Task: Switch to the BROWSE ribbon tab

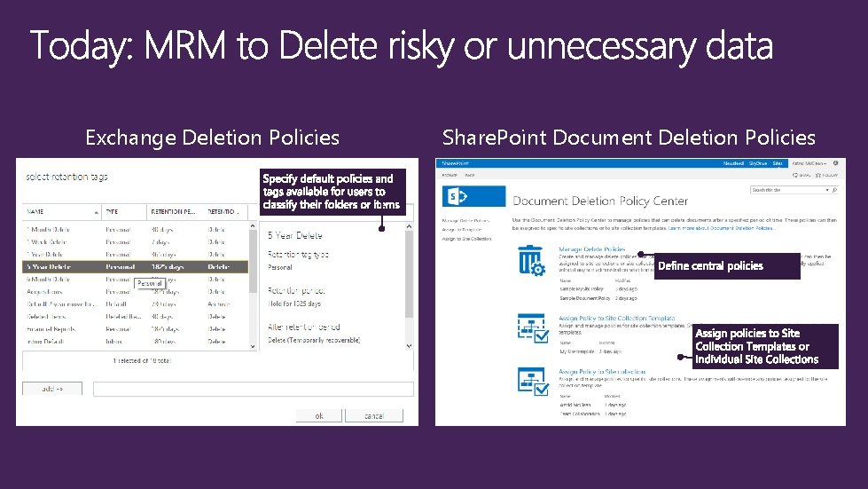Action: pos(450,175)
